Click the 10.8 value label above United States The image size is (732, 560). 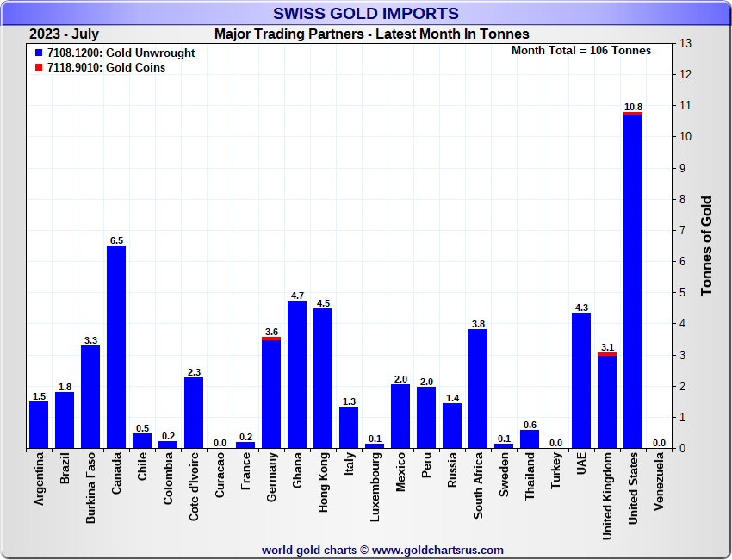[x=633, y=107]
